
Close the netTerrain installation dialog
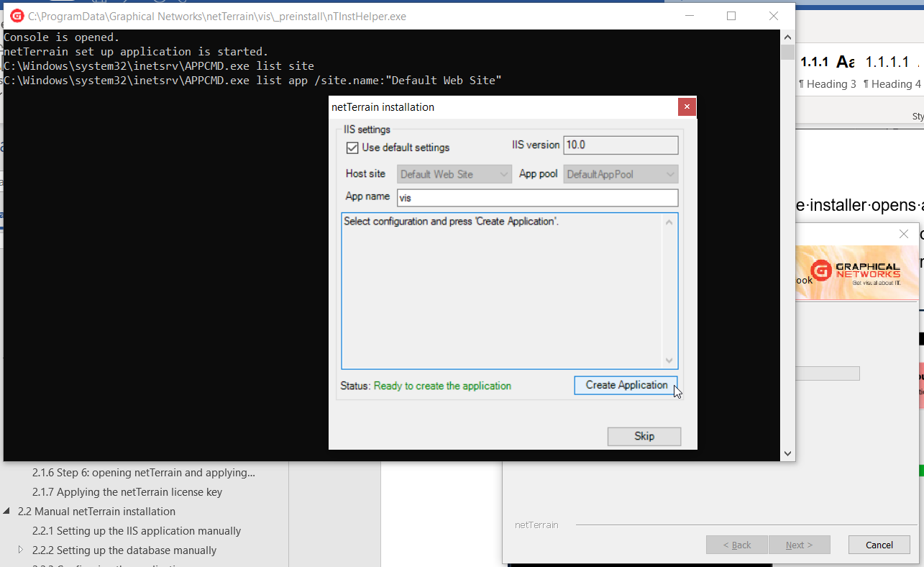coord(687,107)
